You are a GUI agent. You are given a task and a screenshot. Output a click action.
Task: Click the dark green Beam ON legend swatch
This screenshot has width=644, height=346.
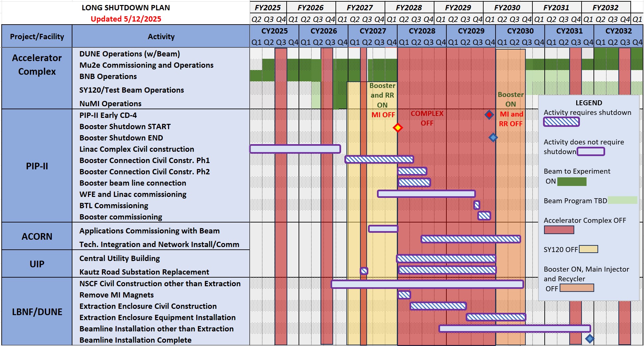[572, 182]
